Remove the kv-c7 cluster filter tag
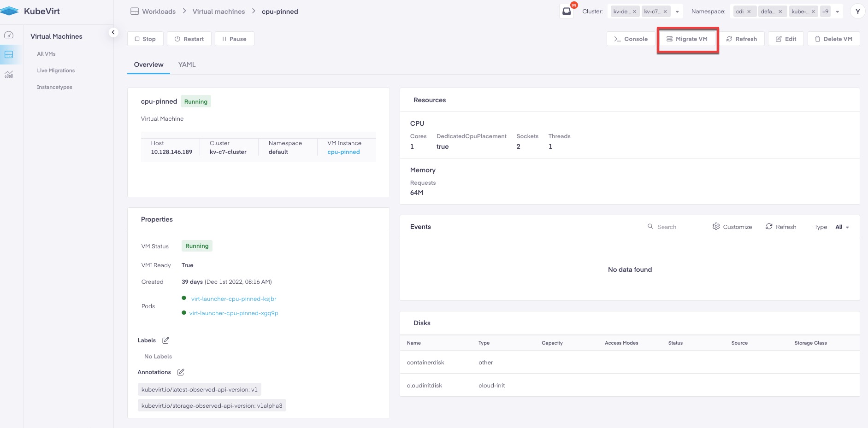This screenshot has height=428, width=868. 665,12
